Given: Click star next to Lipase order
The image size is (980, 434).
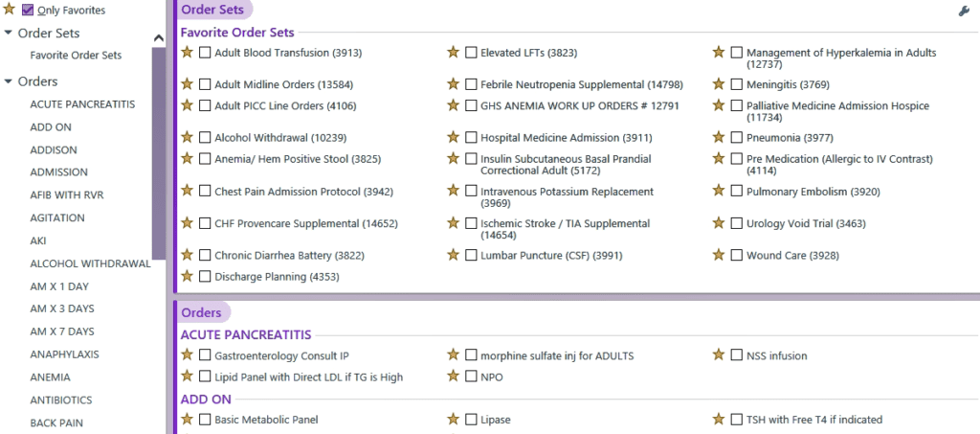Looking at the screenshot, I should tap(453, 419).
